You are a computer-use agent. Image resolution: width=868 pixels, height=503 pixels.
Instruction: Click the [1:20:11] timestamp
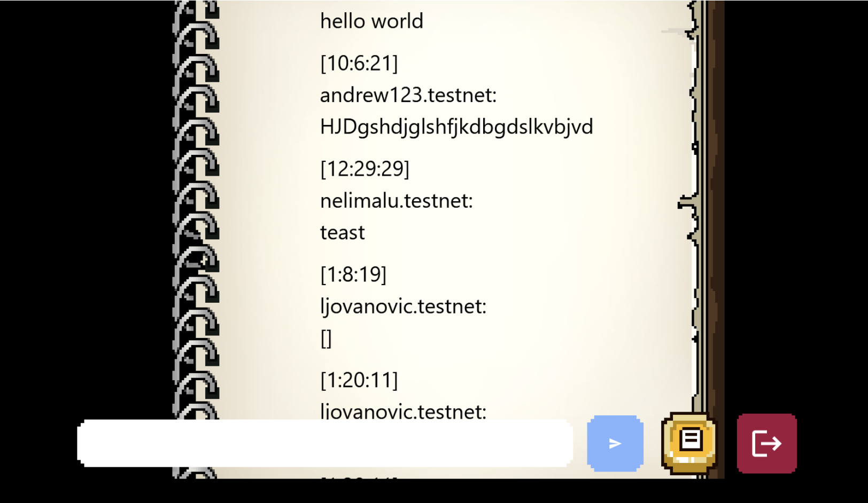point(359,380)
